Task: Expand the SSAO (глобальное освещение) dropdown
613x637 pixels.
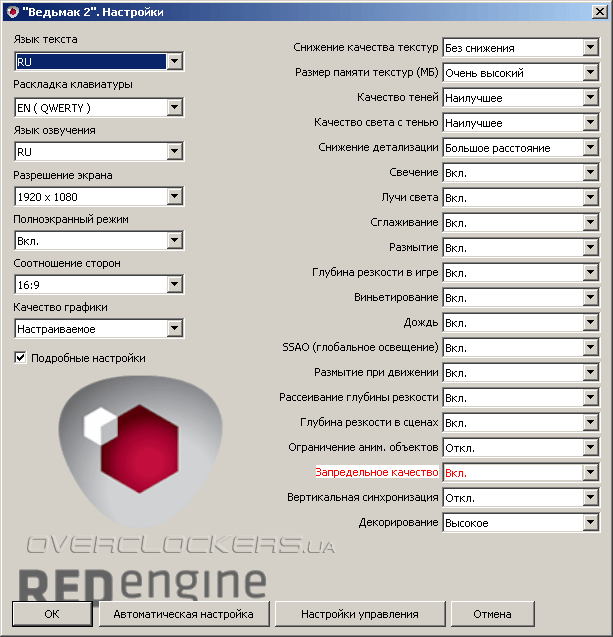Action: 521,348
